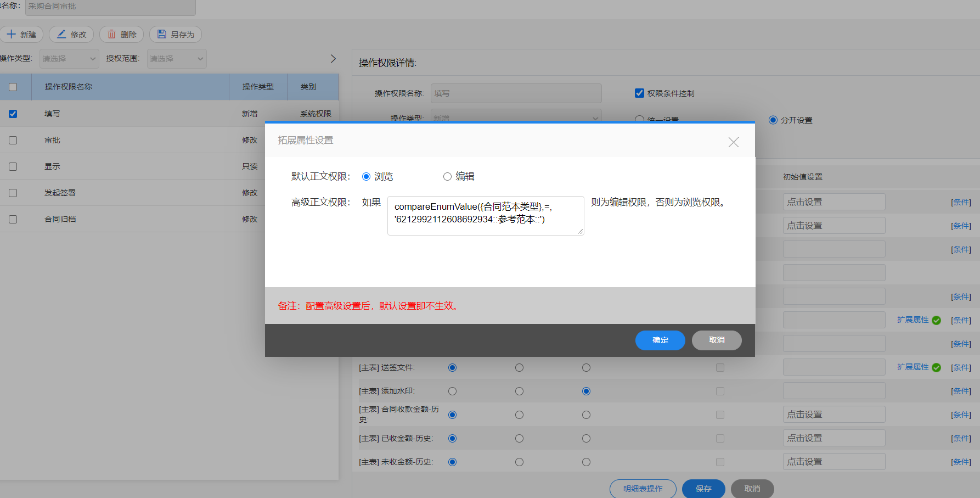
Task: Tick the checkbox in 添加水印 row
Action: point(720,391)
